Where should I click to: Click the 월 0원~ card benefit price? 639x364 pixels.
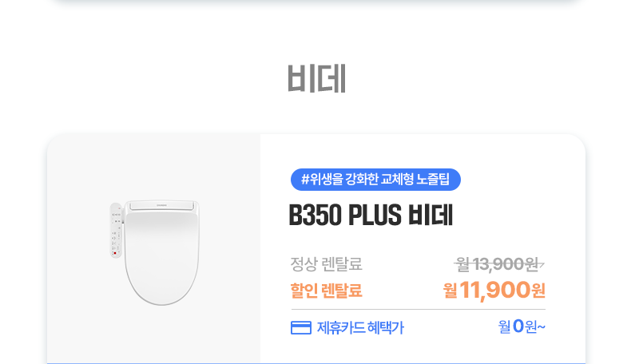(522, 326)
